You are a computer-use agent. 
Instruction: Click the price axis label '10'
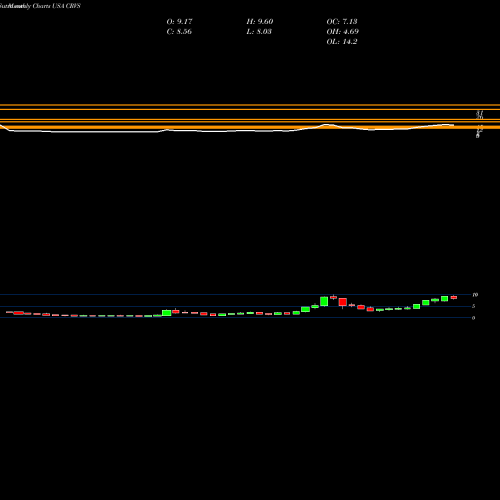475,295
